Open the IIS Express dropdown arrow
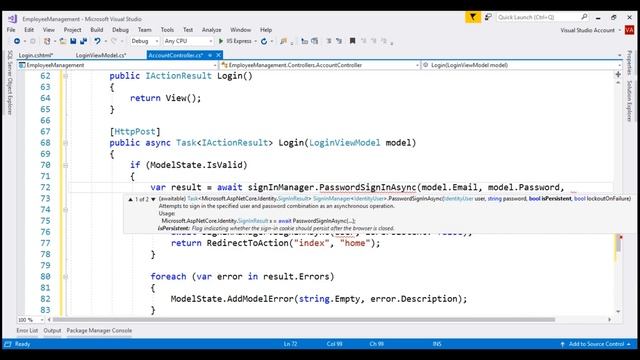Viewport: 640px width, 360px height. [x=256, y=41]
